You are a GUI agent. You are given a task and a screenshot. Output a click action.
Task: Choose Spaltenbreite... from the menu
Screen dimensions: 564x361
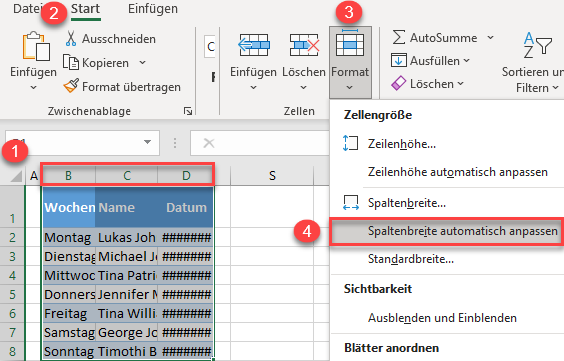click(x=447, y=203)
